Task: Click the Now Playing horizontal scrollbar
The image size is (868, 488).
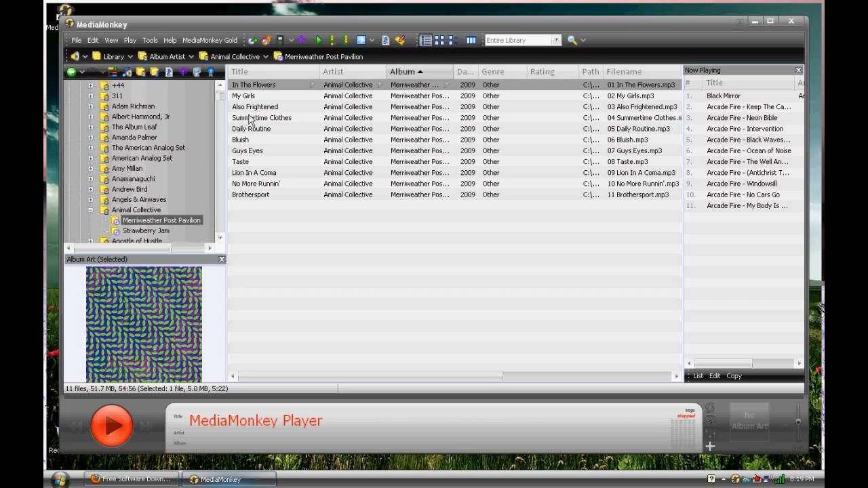Action: [723, 363]
